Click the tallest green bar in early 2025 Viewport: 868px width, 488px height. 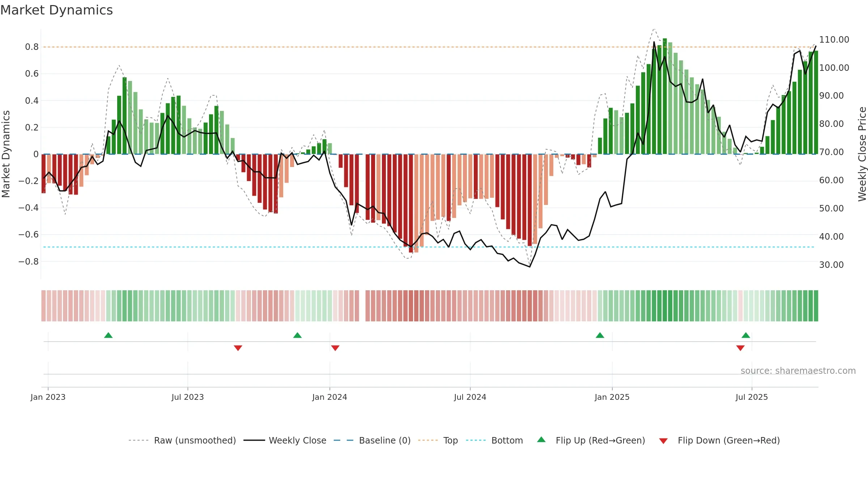tap(665, 96)
